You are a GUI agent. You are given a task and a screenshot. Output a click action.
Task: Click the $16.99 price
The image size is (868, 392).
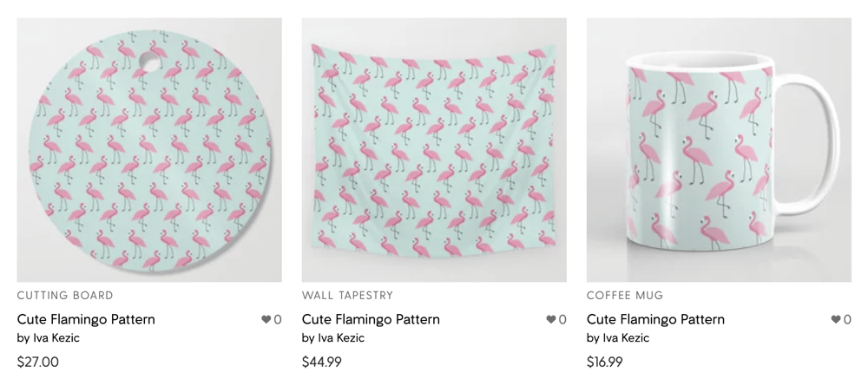point(604,363)
